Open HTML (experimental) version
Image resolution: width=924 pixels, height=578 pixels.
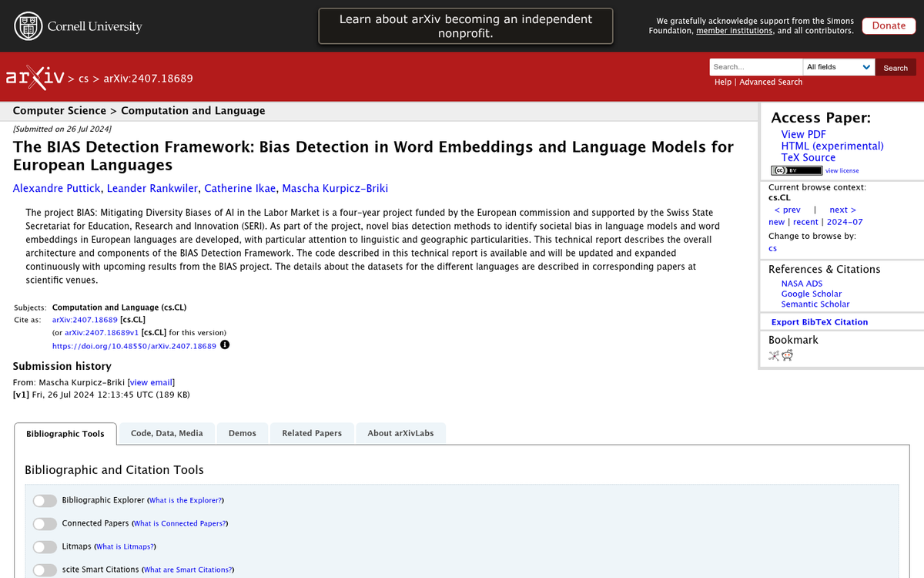click(x=832, y=146)
